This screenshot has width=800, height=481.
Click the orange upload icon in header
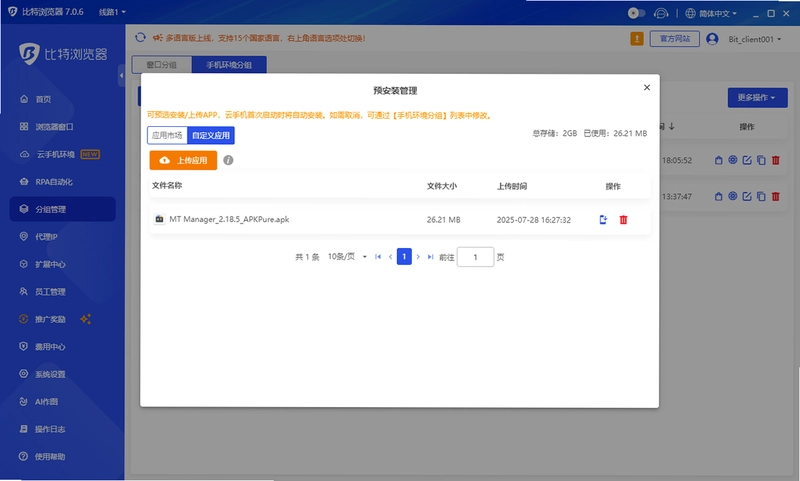point(637,39)
